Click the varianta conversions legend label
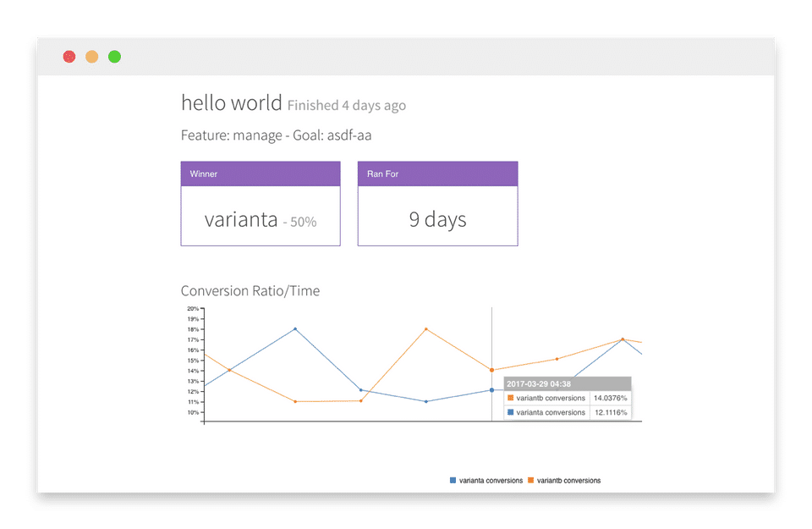Viewport: 812px width, 529px height. (491, 481)
